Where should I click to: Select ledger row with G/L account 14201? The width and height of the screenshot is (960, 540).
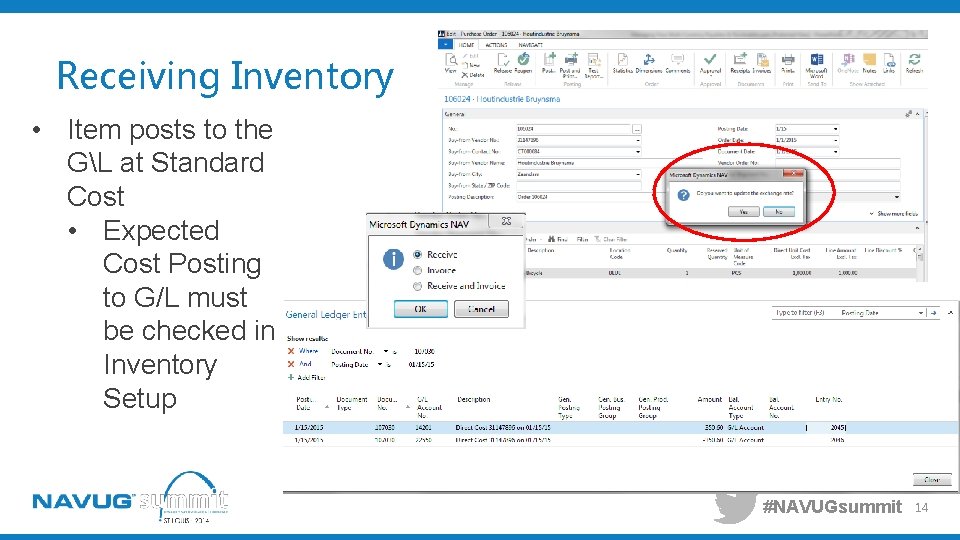621,427
